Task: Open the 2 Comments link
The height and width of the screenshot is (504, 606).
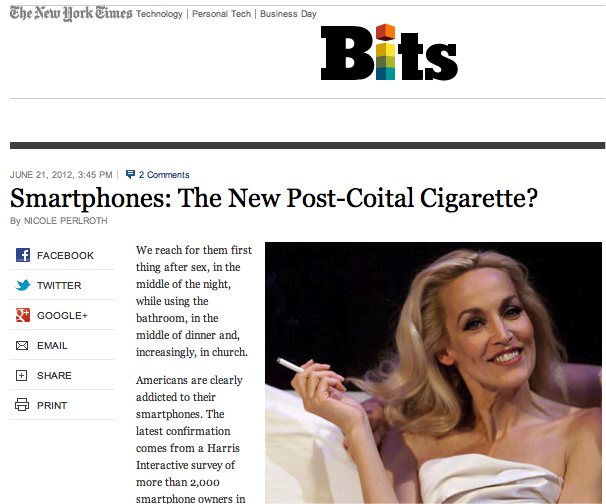Action: 164,175
